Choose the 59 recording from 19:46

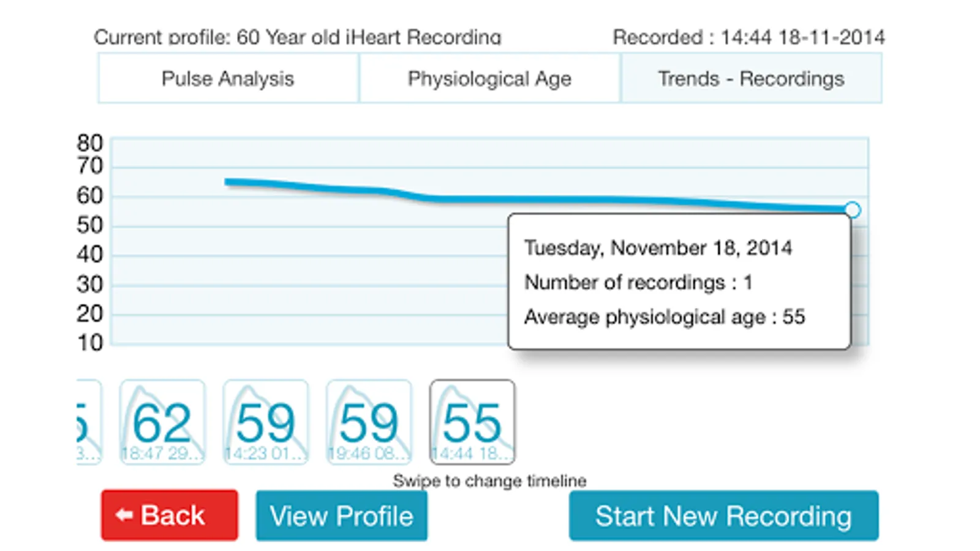pos(369,422)
